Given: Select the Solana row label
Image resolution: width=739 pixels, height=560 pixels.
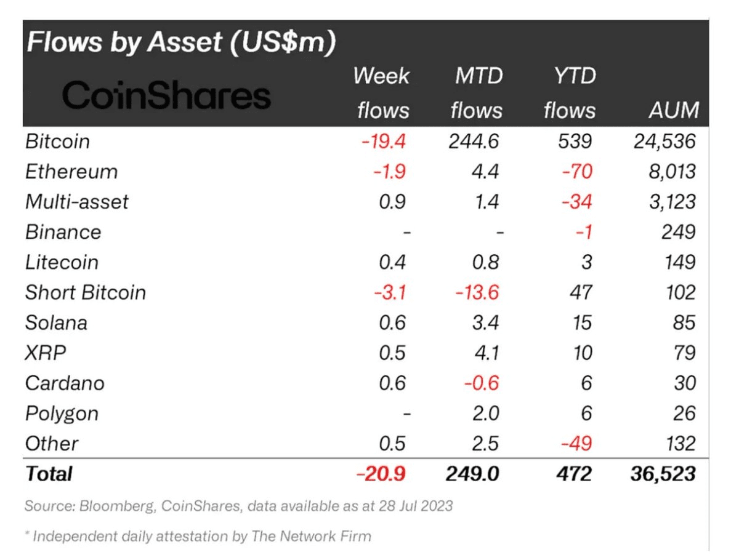Looking at the screenshot, I should (x=56, y=322).
